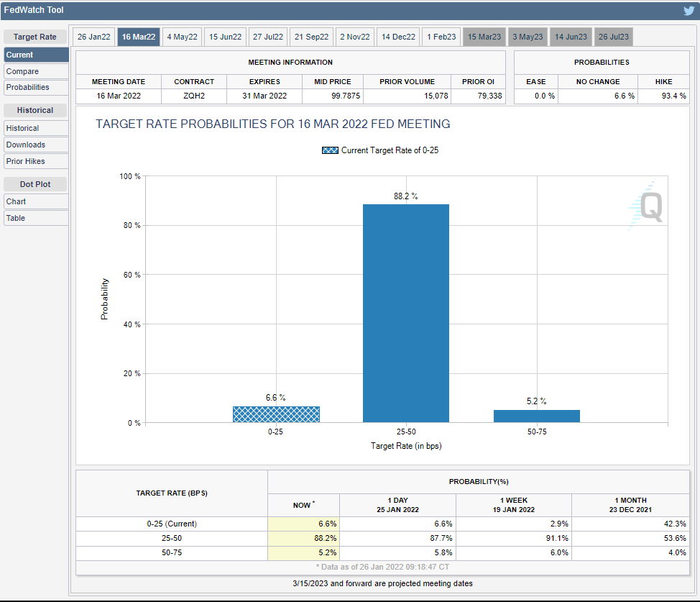
Task: Click the 1 MONTH 23 DEC 2021 header
Action: point(630,505)
